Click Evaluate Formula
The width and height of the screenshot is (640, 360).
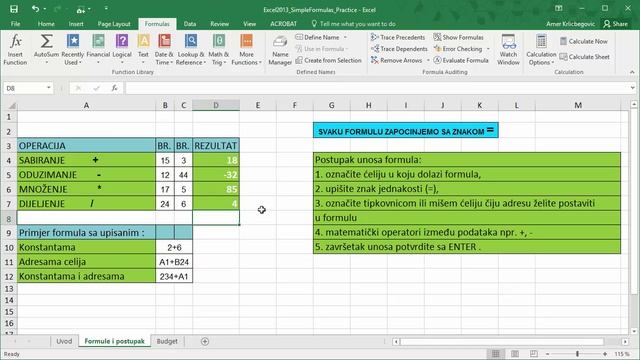pos(461,60)
